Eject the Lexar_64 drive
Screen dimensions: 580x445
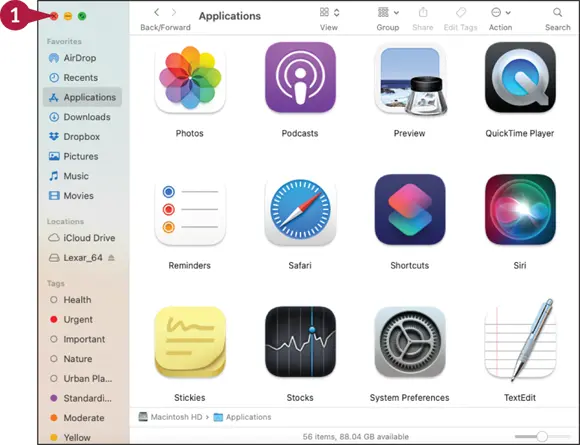tap(111, 258)
